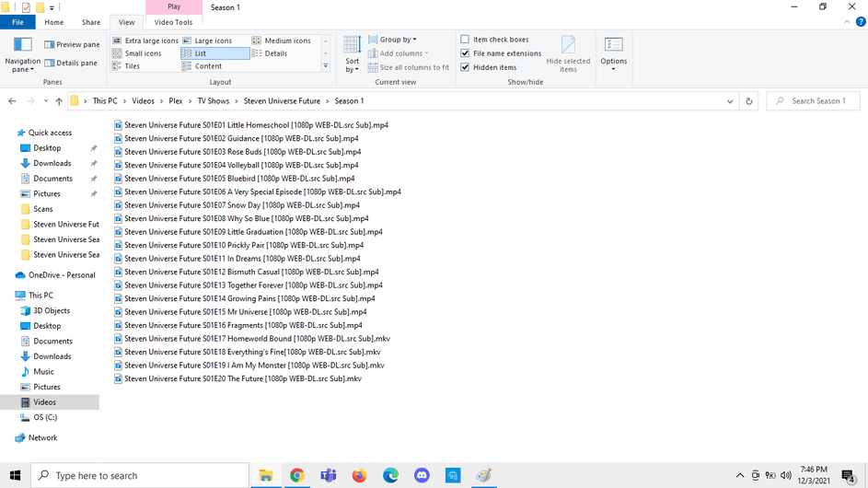Open Explorer help
This screenshot has height=488, width=868.
[861, 22]
